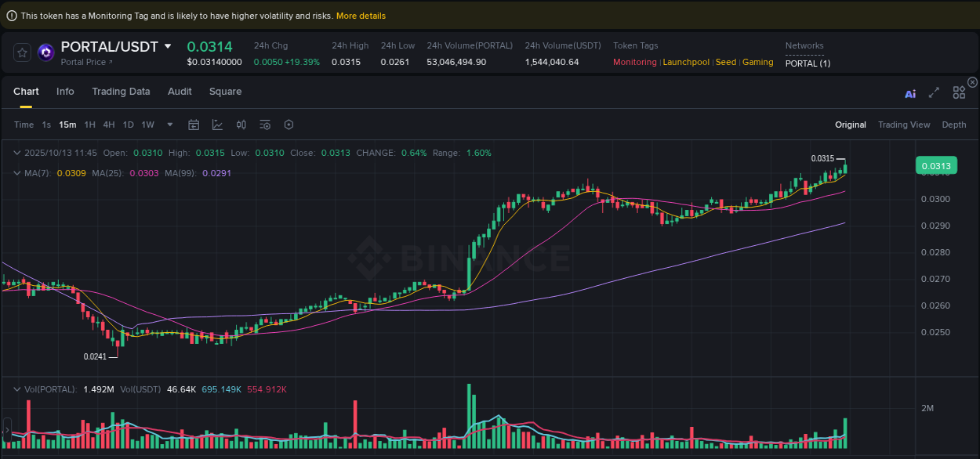
Task: Open the widgets layout grid icon
Action: click(x=959, y=92)
